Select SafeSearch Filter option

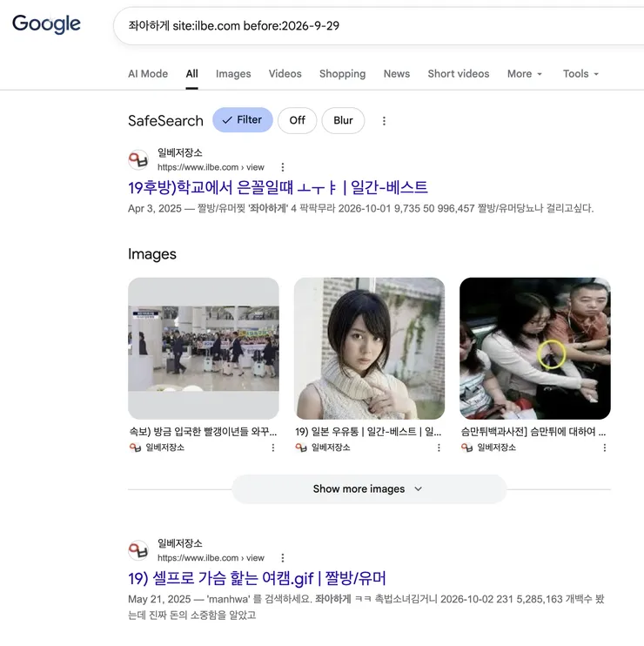click(243, 120)
